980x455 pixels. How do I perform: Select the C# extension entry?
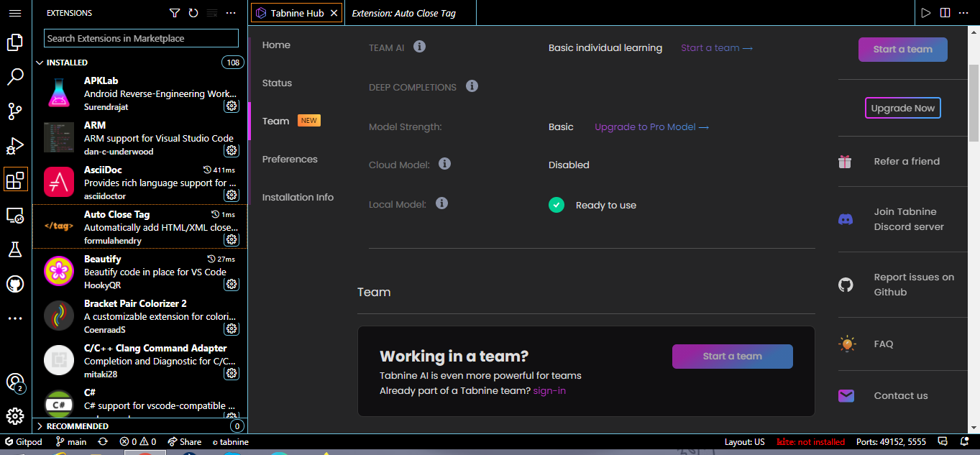[x=140, y=401]
